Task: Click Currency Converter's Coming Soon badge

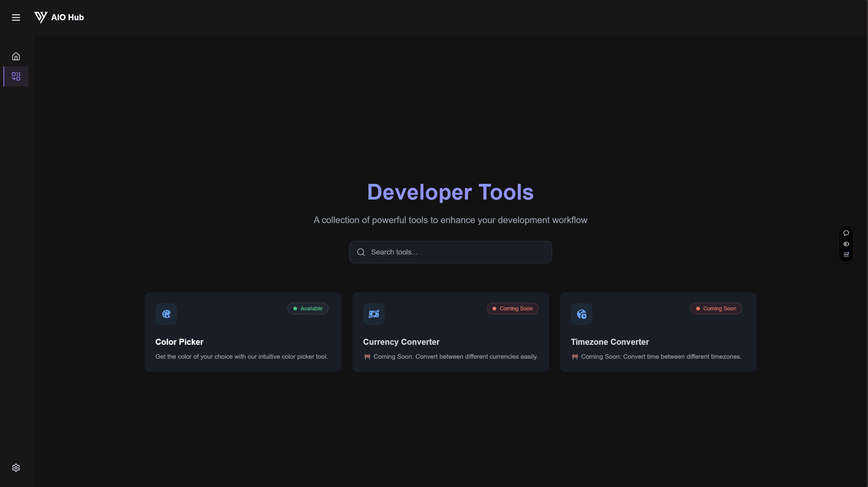Action: pyautogui.click(x=512, y=308)
